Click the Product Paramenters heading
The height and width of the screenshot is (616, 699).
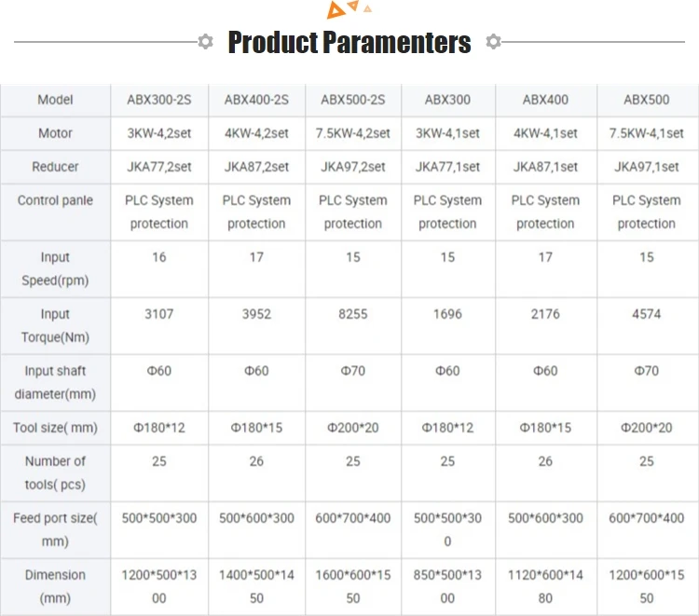349,43
